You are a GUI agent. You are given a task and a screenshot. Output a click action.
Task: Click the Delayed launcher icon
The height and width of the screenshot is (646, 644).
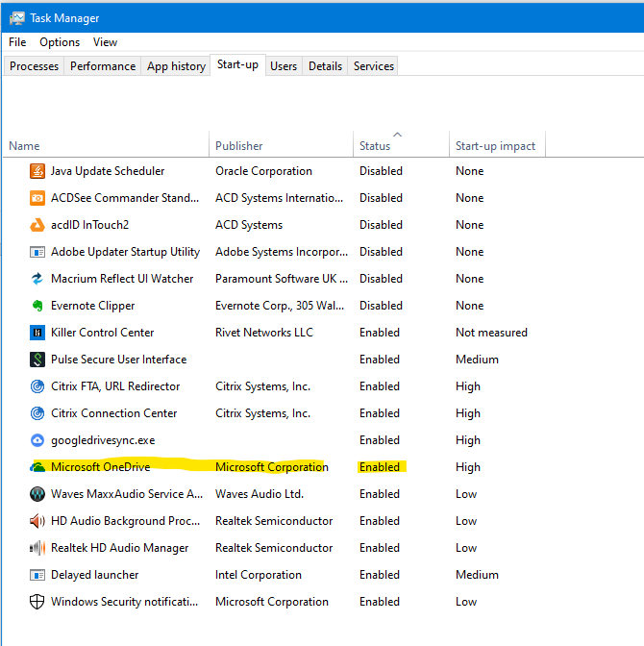click(37, 575)
